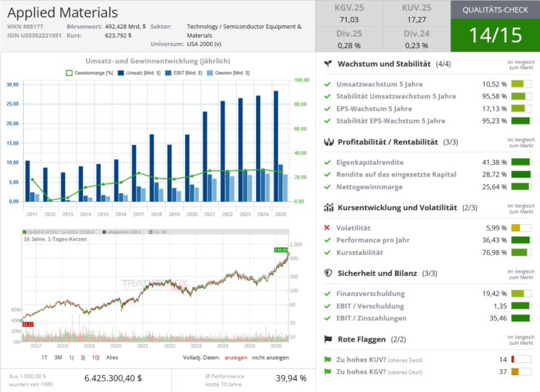The image size is (540, 392).
Task: Click the ISIN US0382221051 text
Action: click(35, 36)
